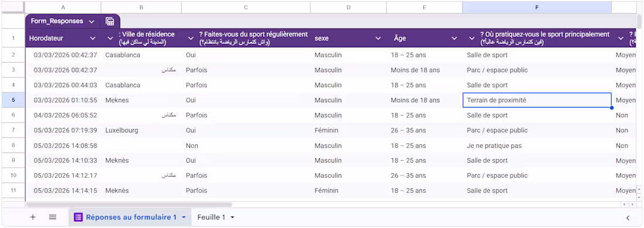
Task: Select row 5 header
Action: point(13,100)
